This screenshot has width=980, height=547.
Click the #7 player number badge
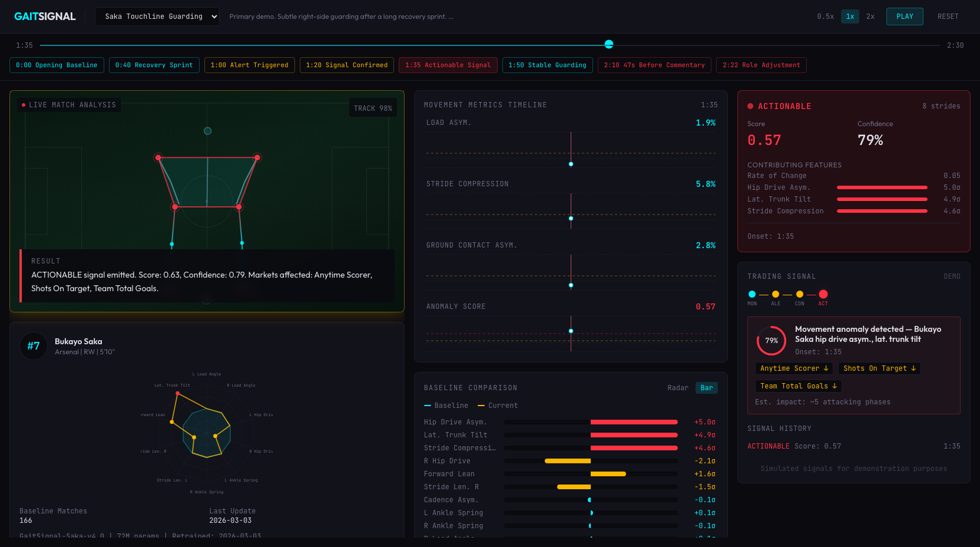pyautogui.click(x=34, y=346)
